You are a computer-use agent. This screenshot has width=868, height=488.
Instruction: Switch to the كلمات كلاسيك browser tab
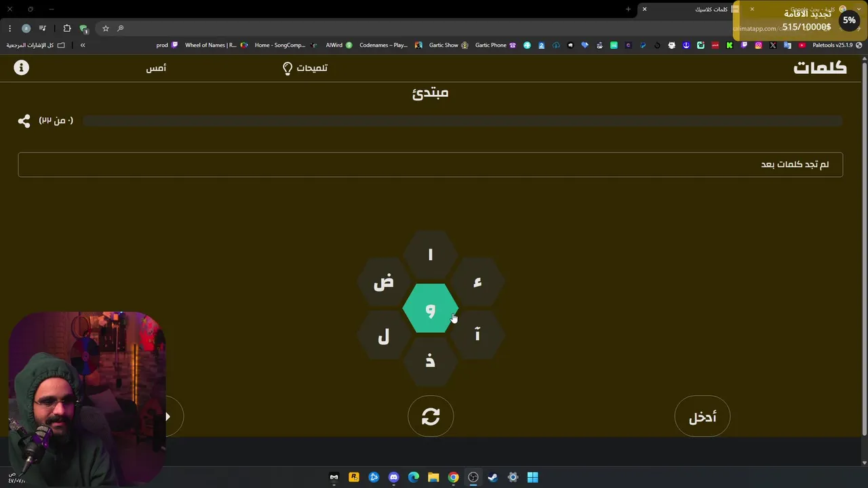coord(692,9)
